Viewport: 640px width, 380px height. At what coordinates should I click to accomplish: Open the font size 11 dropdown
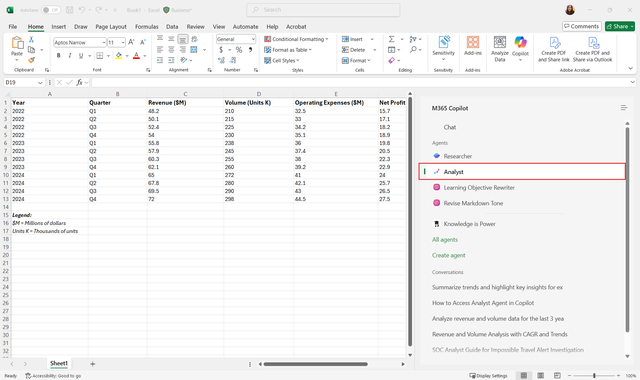pyautogui.click(x=122, y=42)
